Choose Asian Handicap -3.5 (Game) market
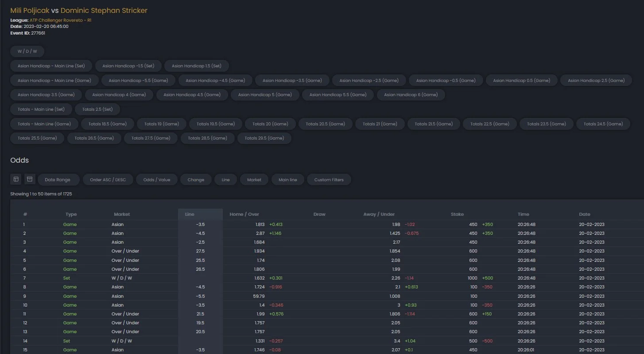The height and width of the screenshot is (354, 644). [x=292, y=81]
